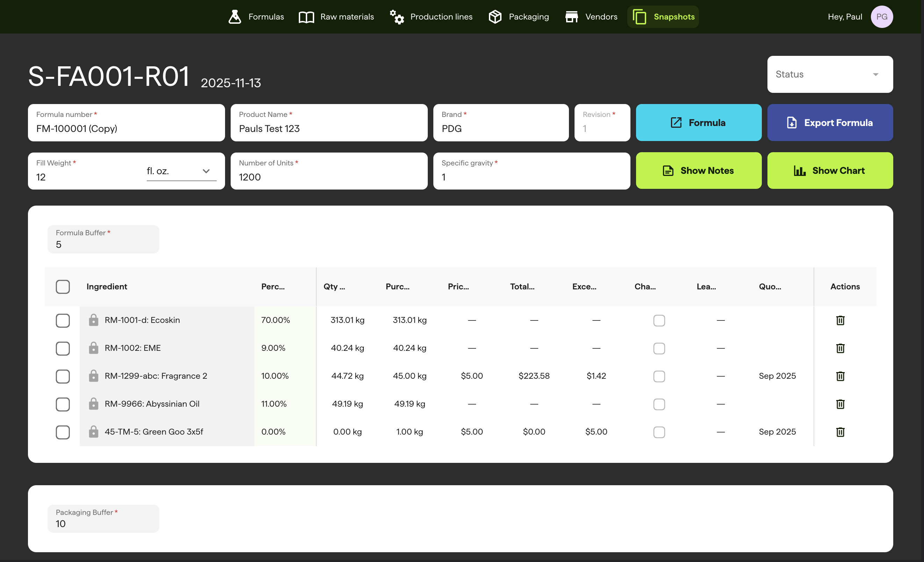Collapse the Status dropdown chevron

(x=876, y=74)
